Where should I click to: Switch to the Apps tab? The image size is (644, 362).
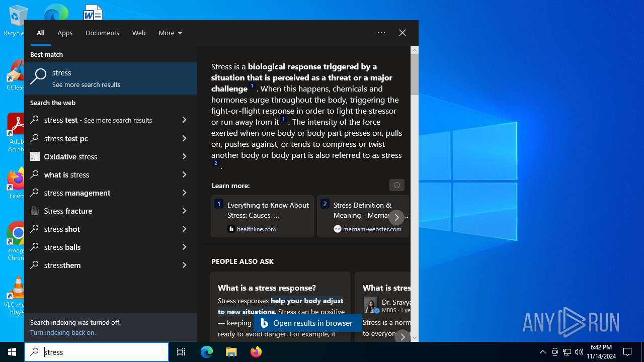tap(65, 33)
